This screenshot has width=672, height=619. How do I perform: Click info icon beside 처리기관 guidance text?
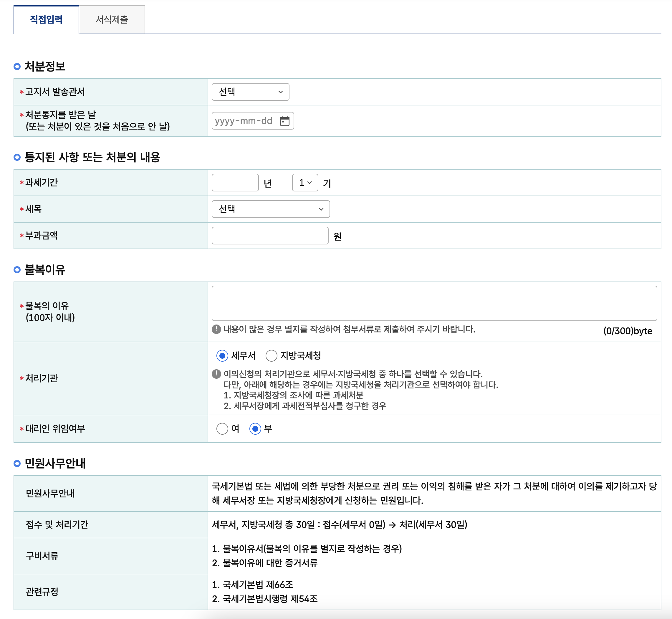pos(216,374)
